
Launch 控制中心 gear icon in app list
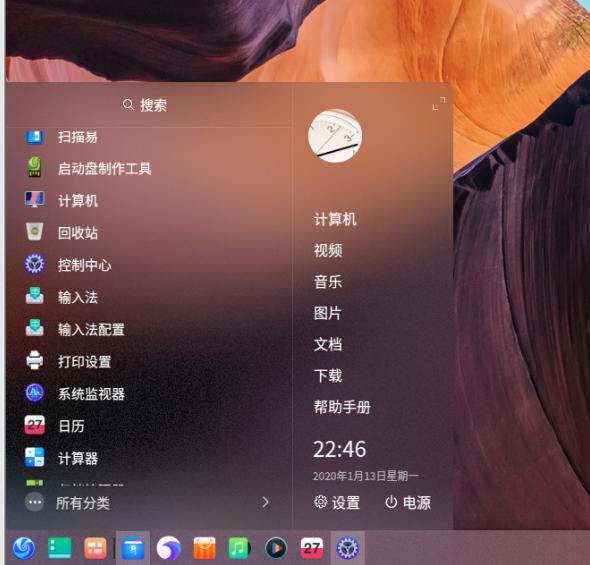(x=35, y=264)
